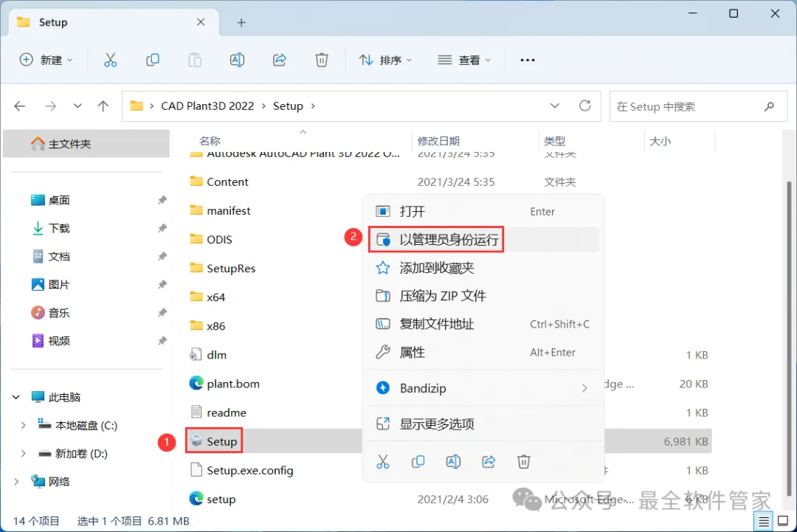
Task: Go up one folder level
Action: pyautogui.click(x=103, y=106)
